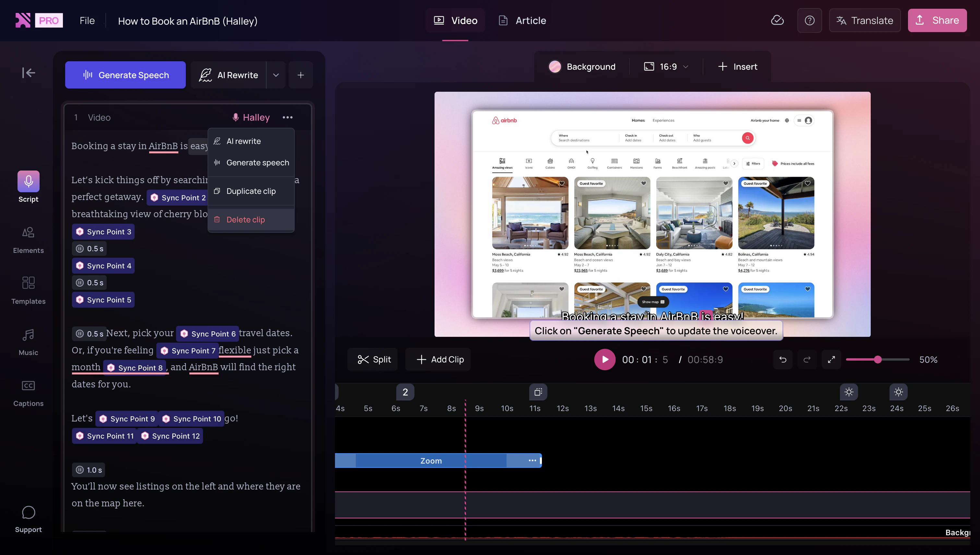
Task: Open the File menu
Action: 87,20
